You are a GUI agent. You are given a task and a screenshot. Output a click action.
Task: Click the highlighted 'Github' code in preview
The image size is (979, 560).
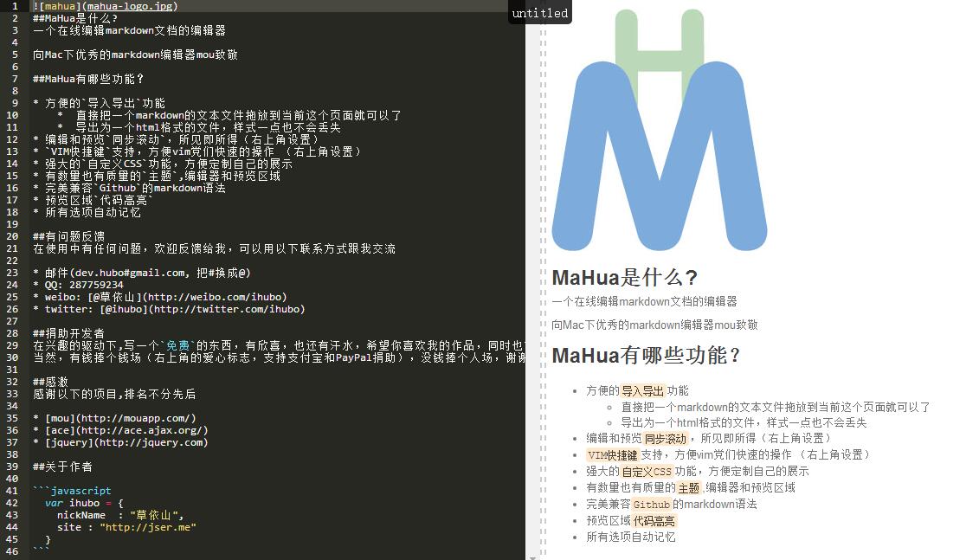tap(650, 505)
